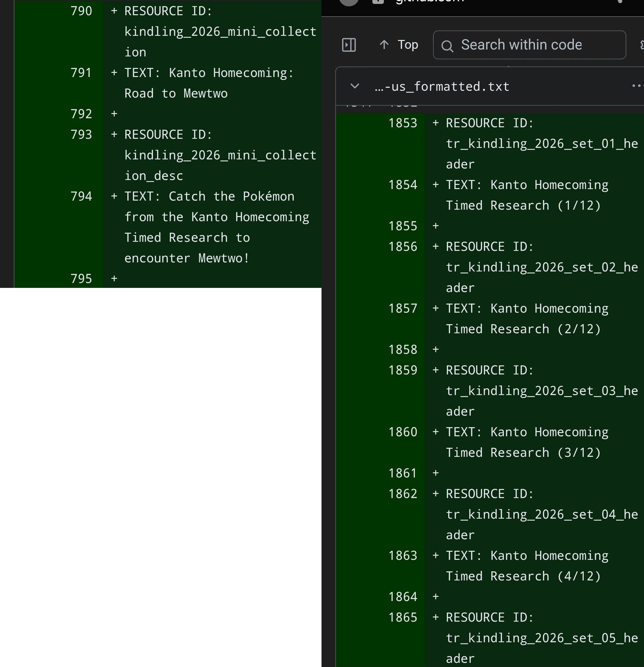Click text 'encounter Mewtwo!' in left diff
Viewport: 644px width, 667px height.
point(187,258)
